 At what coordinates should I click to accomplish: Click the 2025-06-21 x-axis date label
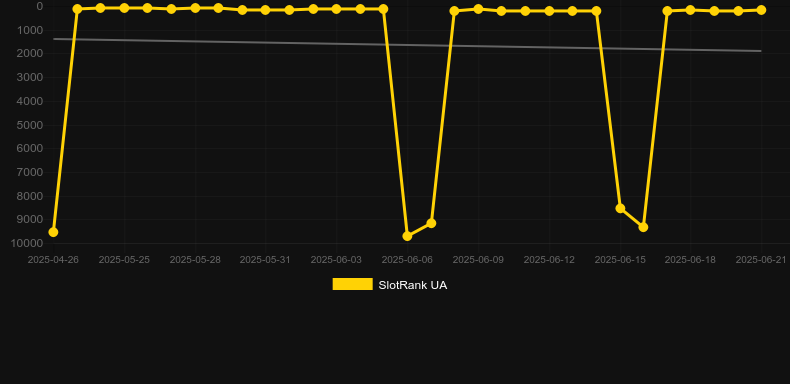(x=761, y=260)
